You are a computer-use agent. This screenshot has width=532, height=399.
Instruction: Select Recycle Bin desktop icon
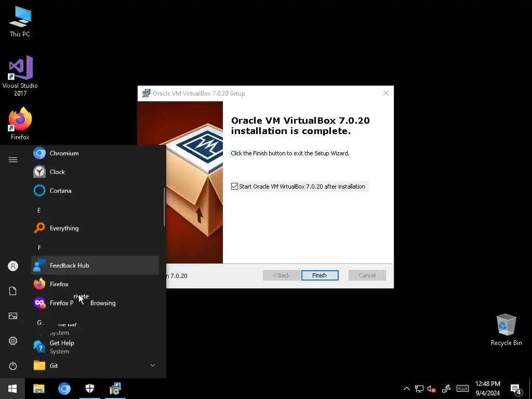click(506, 330)
